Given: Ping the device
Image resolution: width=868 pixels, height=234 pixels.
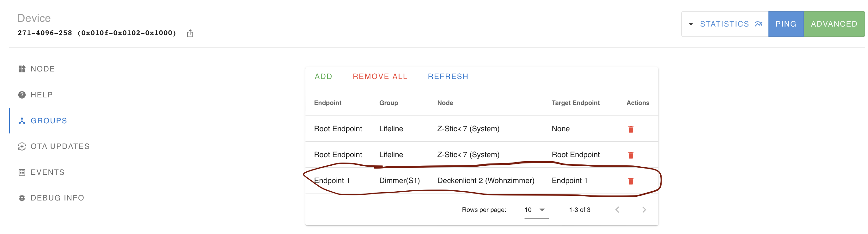Looking at the screenshot, I should [785, 24].
